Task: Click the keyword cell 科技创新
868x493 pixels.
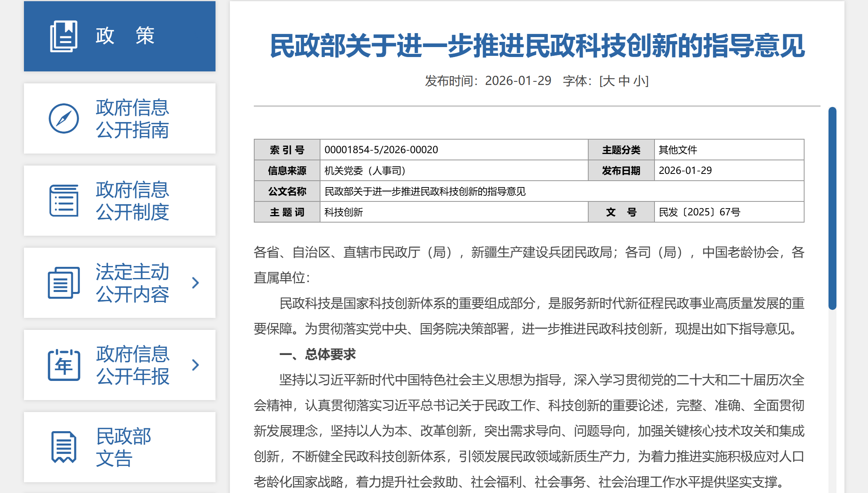Action: click(x=454, y=212)
